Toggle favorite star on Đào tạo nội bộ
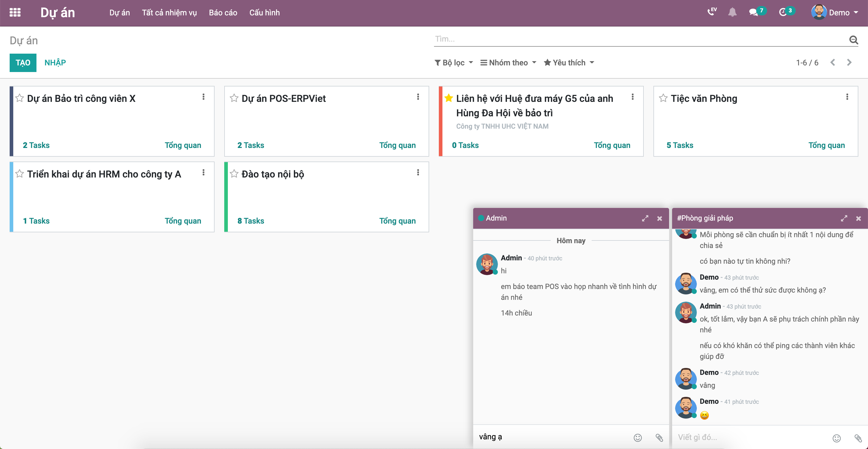Image resolution: width=868 pixels, height=449 pixels. pyautogui.click(x=234, y=174)
